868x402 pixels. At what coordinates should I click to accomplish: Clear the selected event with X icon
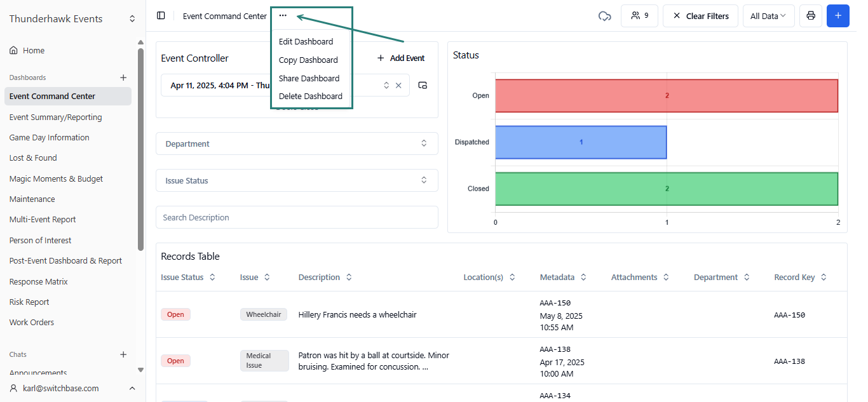(398, 85)
